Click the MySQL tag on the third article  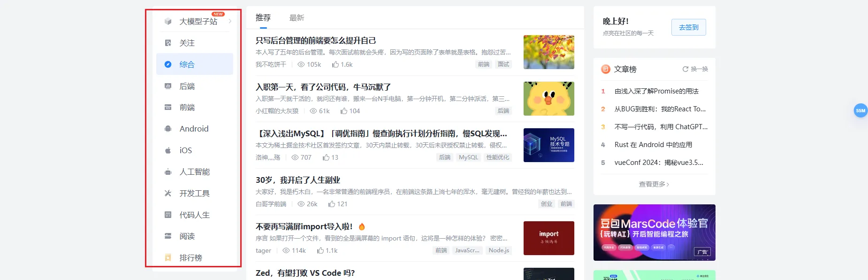pyautogui.click(x=468, y=157)
